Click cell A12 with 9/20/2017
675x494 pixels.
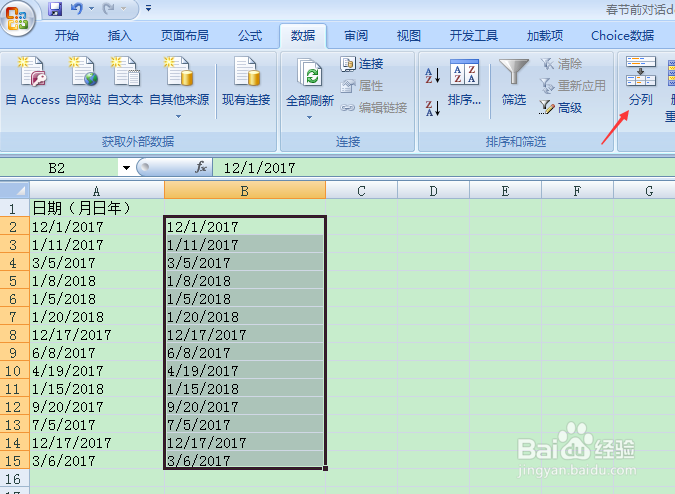point(97,406)
